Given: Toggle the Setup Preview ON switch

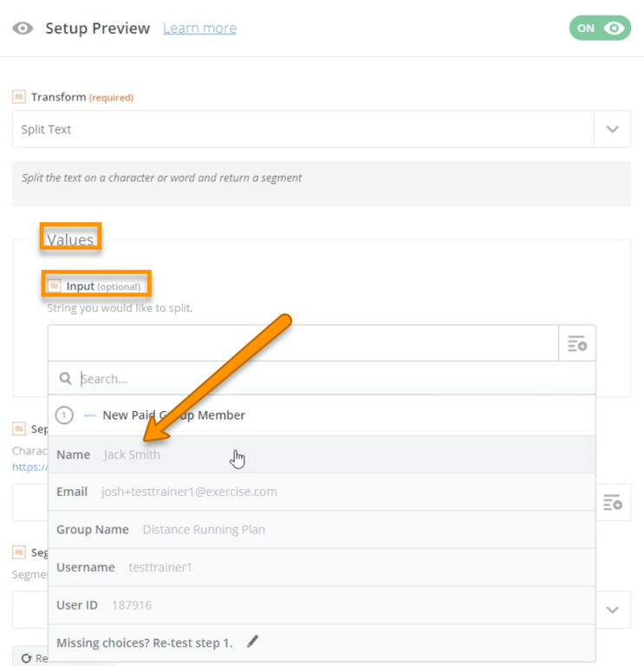Looking at the screenshot, I should click(x=599, y=28).
